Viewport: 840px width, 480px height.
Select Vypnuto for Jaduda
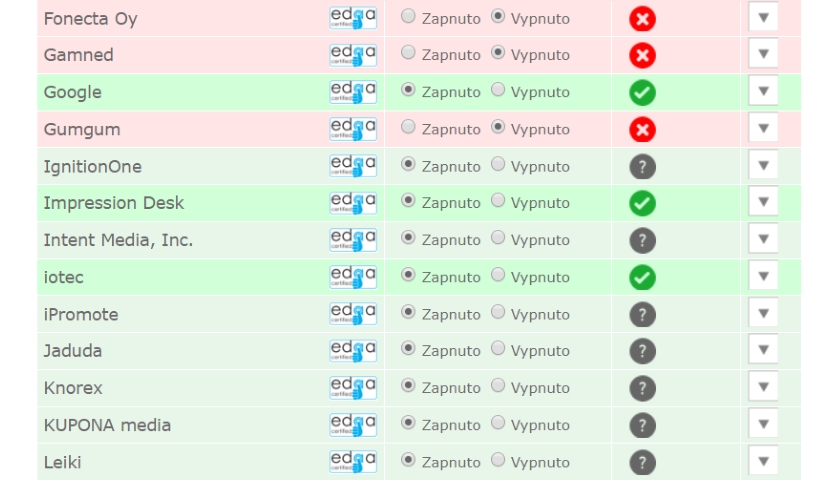pos(498,348)
